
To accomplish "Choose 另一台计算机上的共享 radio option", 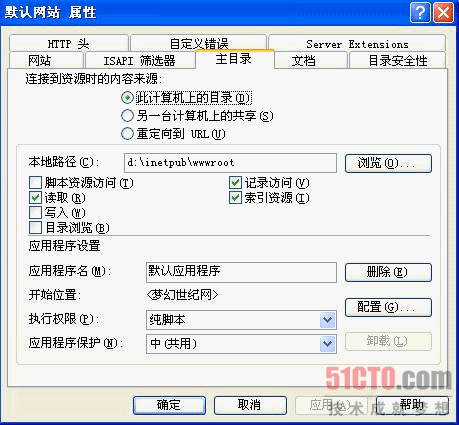I will [127, 116].
